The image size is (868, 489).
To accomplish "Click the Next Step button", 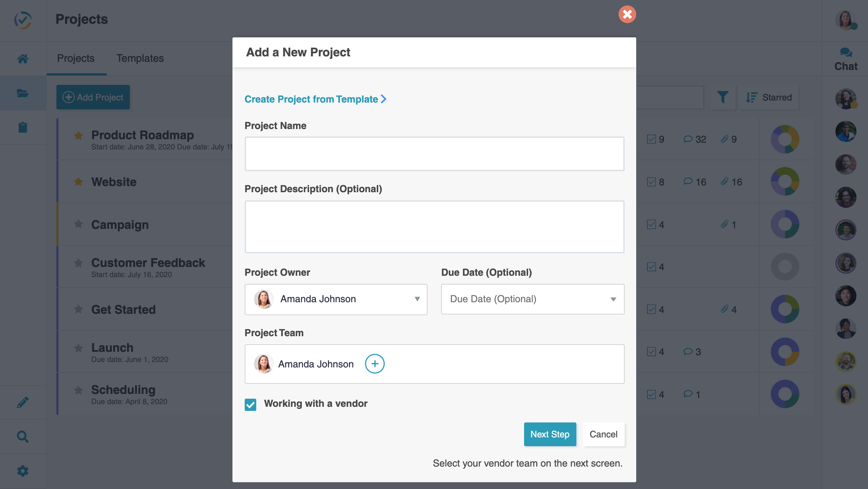I will point(550,434).
